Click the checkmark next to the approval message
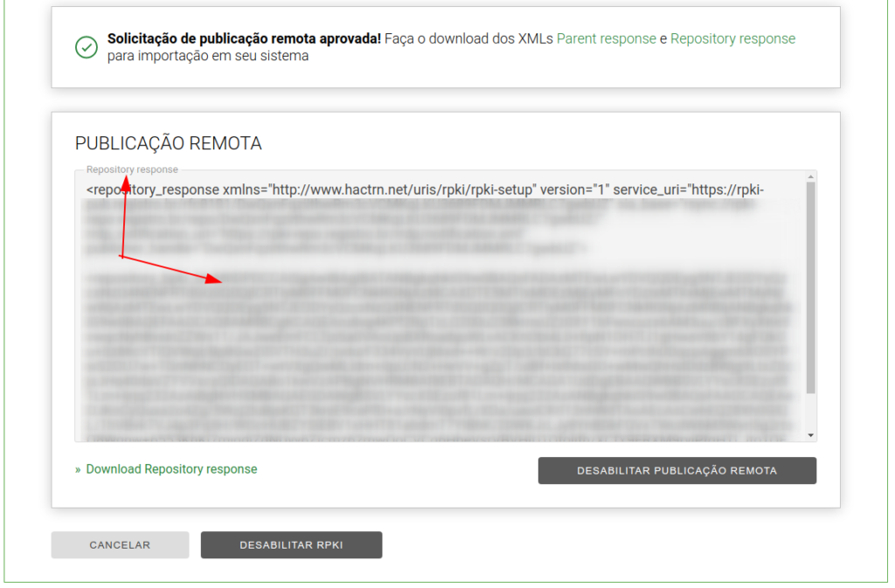The image size is (895, 588). (x=86, y=48)
